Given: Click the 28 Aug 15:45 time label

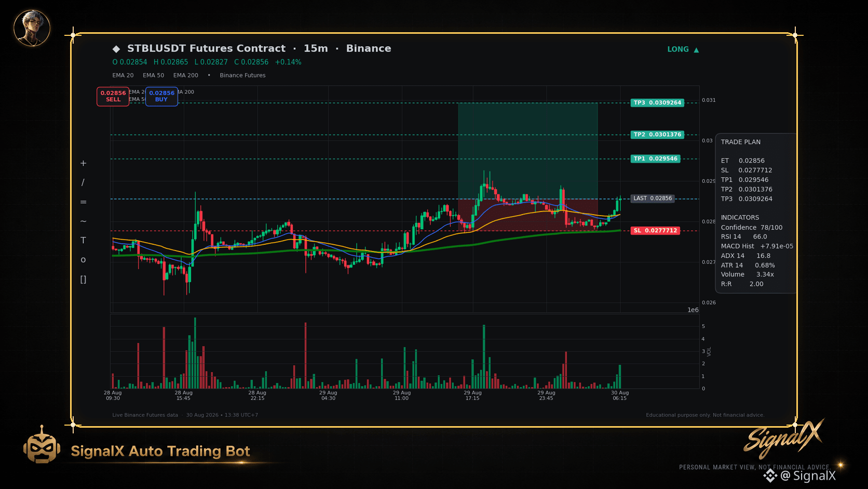Looking at the screenshot, I should coord(183,395).
